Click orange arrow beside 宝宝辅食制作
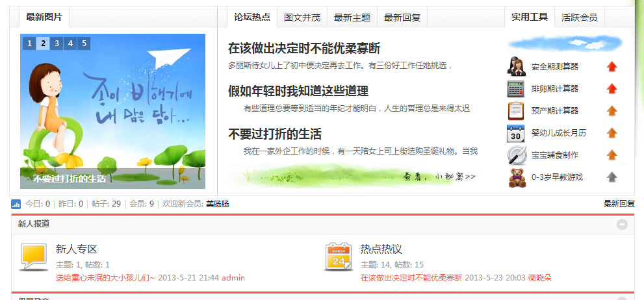Viewport: 644px width, 300px height. [612, 155]
